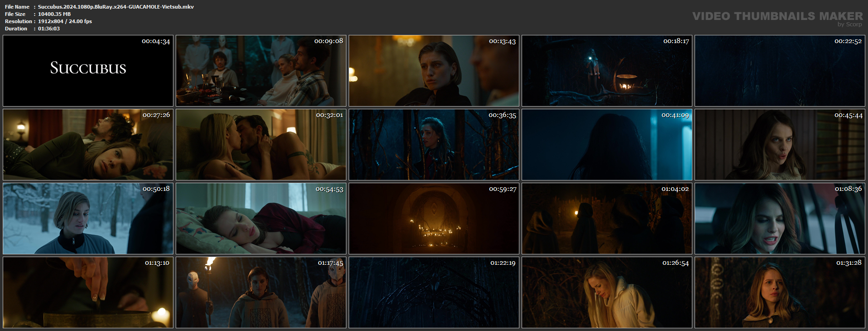
Task: Open the cauldron hand thumbnail at 01:13:10
Action: tap(88, 292)
